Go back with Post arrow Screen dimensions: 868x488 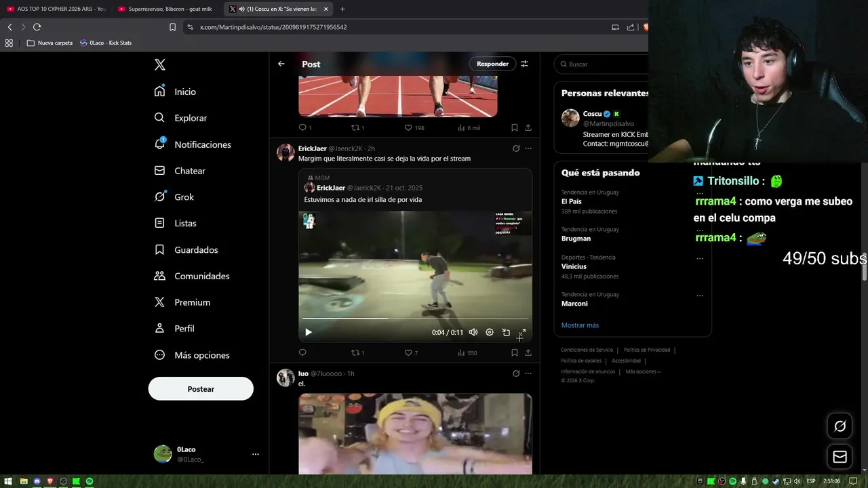[x=281, y=64]
